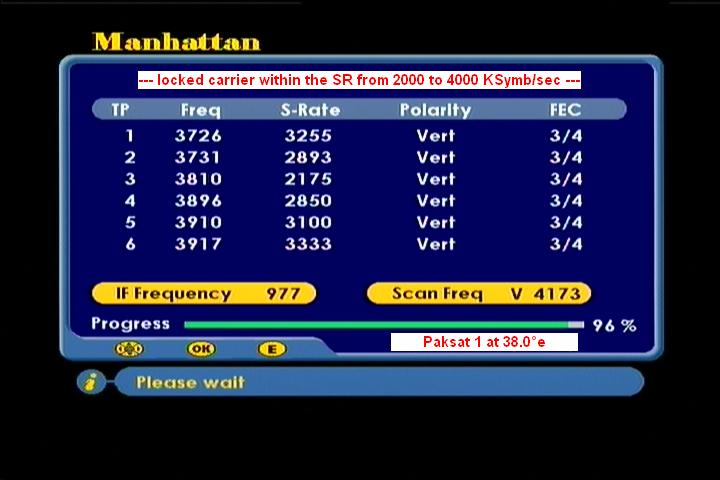Click the info icon beside Please wait
This screenshot has width=720, height=480.
(x=91, y=382)
